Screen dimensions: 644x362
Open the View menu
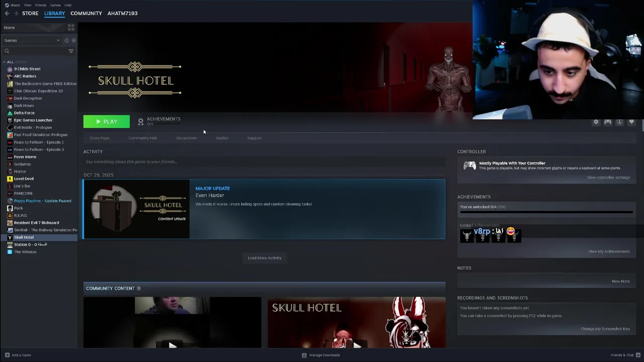(x=27, y=5)
